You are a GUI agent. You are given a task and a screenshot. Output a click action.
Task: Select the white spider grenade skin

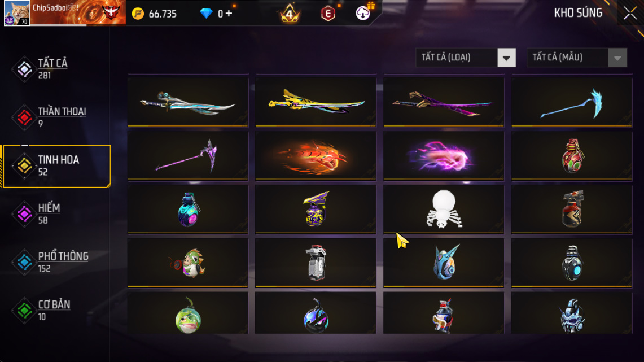click(444, 209)
